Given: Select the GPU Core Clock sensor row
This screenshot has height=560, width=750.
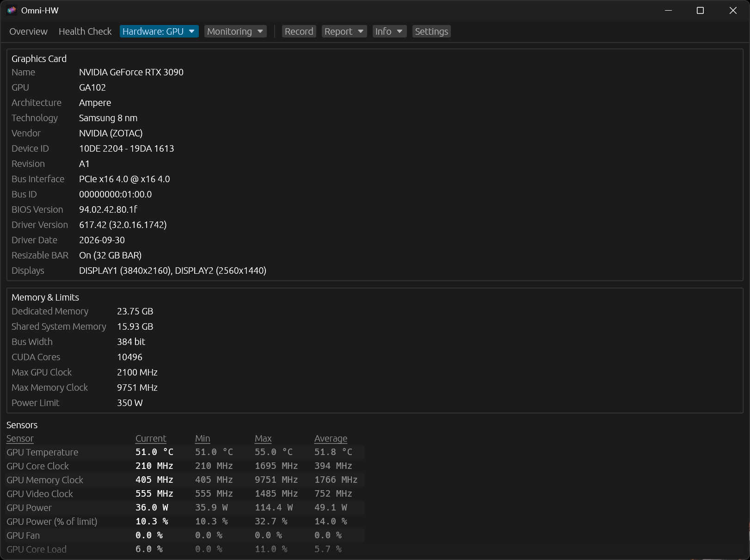Looking at the screenshot, I should (185, 466).
